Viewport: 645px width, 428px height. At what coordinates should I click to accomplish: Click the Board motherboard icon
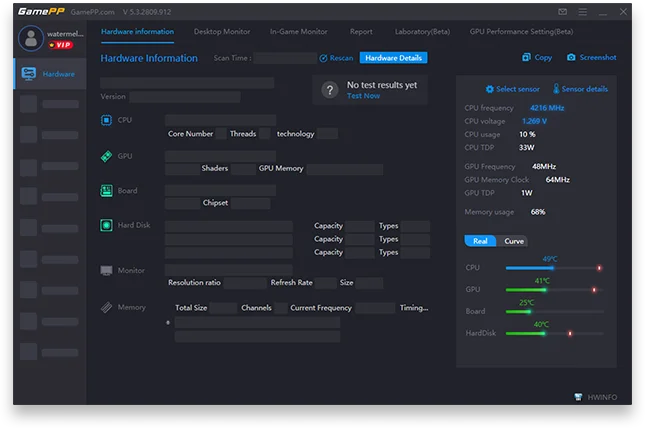coord(106,190)
